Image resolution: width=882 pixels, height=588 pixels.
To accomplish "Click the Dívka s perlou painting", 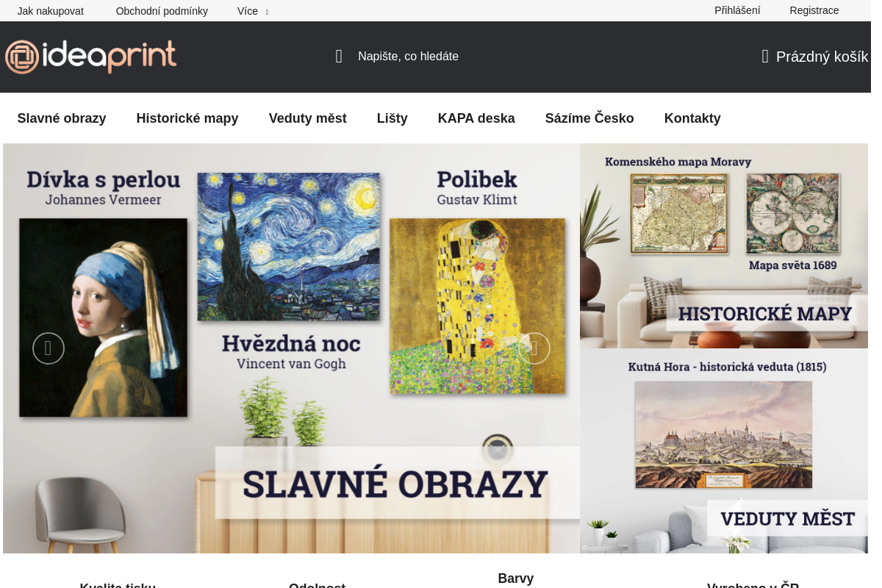I will click(x=103, y=318).
